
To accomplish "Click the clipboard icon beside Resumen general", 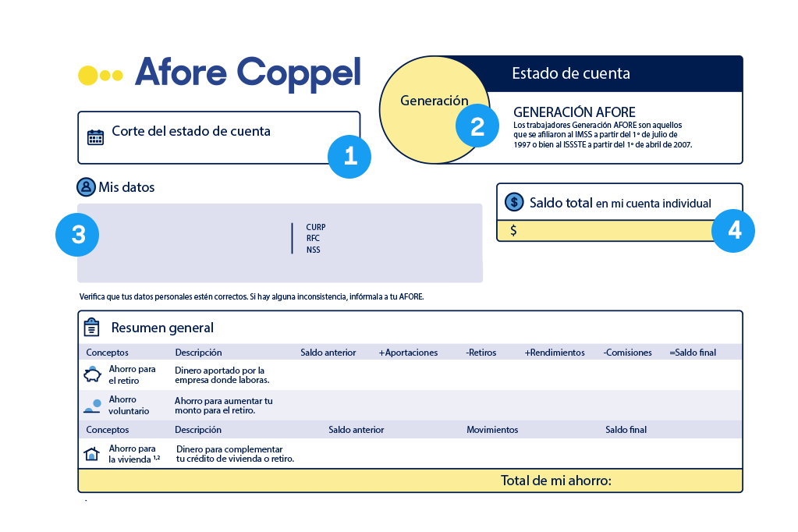I will [x=92, y=327].
